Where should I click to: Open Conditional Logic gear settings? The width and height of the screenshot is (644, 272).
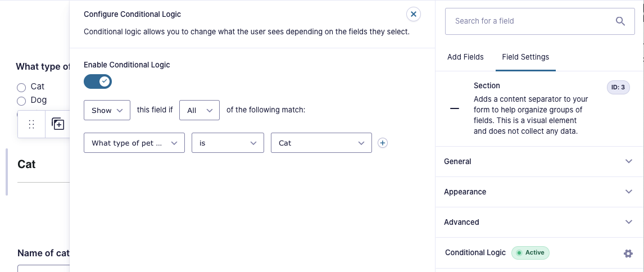click(x=628, y=253)
